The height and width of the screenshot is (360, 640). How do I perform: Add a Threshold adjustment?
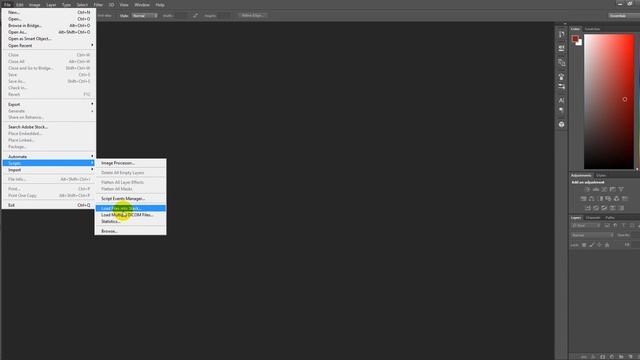click(x=604, y=208)
